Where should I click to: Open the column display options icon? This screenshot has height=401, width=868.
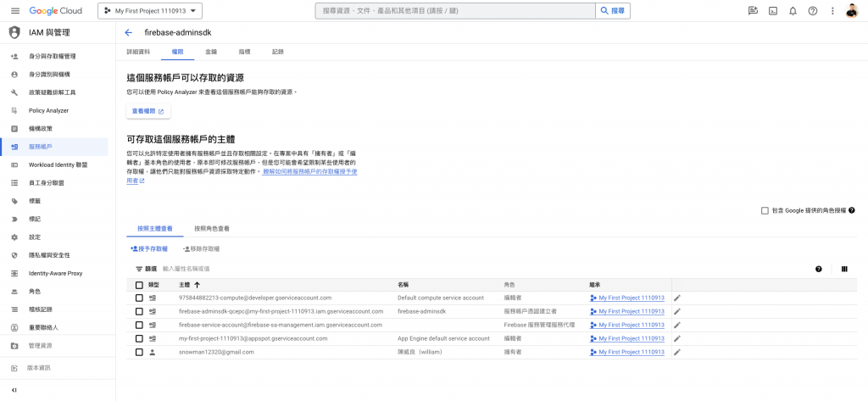pos(844,270)
